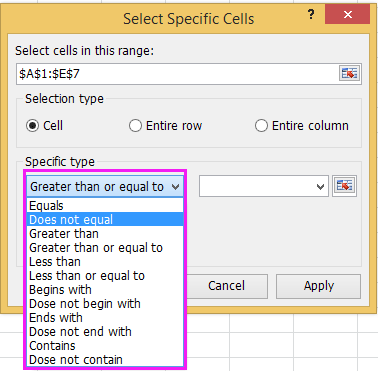Close the Select Specific Cells dialog
Viewport: 378px width, 371px height.
(347, 14)
